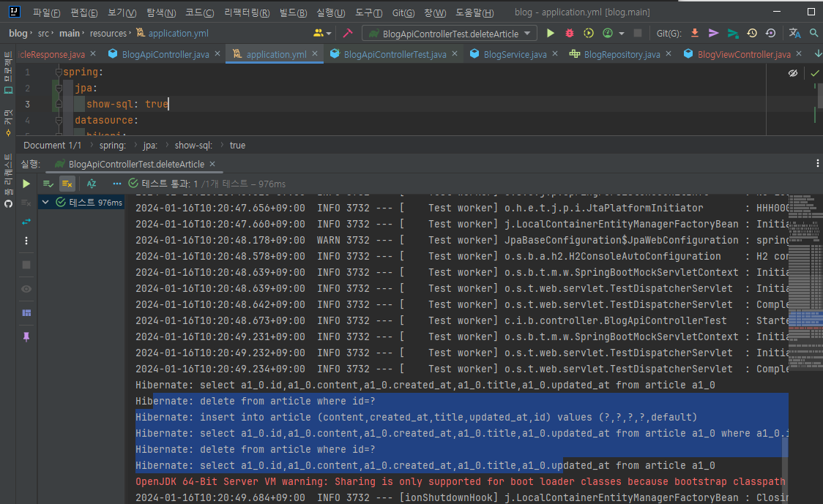The width and height of the screenshot is (823, 504).
Task: Push commits with the Git push icon
Action: pos(733,33)
